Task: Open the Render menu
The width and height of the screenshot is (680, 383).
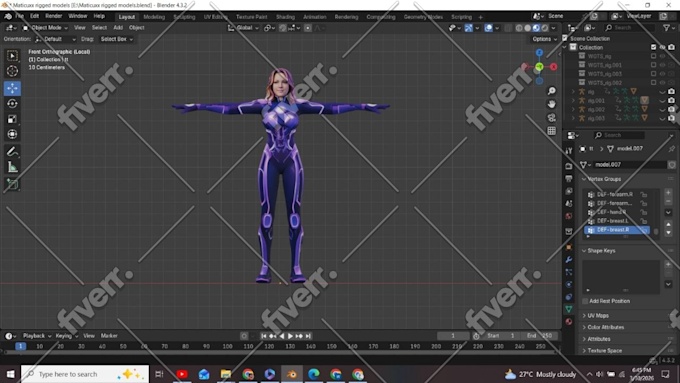Action: tap(54, 16)
